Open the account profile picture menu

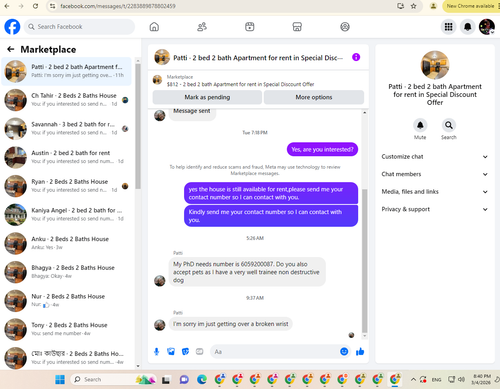click(x=487, y=27)
